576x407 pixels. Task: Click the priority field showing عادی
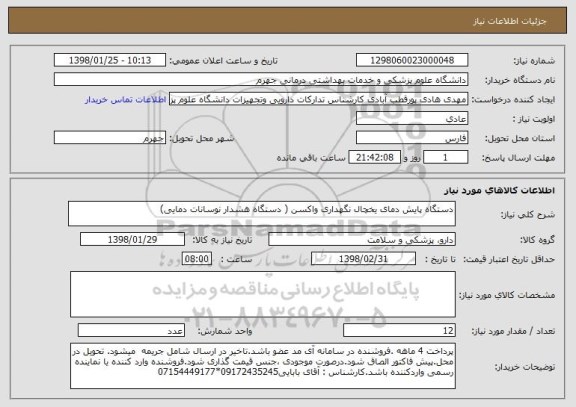coord(412,119)
